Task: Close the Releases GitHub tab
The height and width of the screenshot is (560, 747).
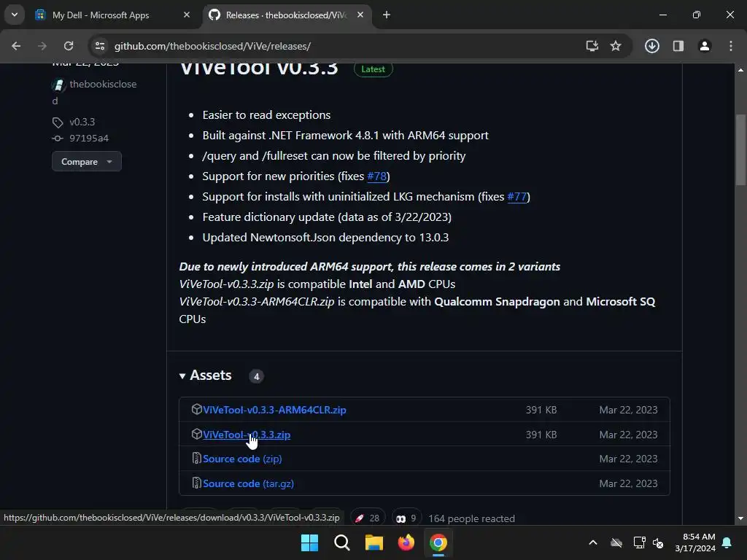Action: [360, 15]
